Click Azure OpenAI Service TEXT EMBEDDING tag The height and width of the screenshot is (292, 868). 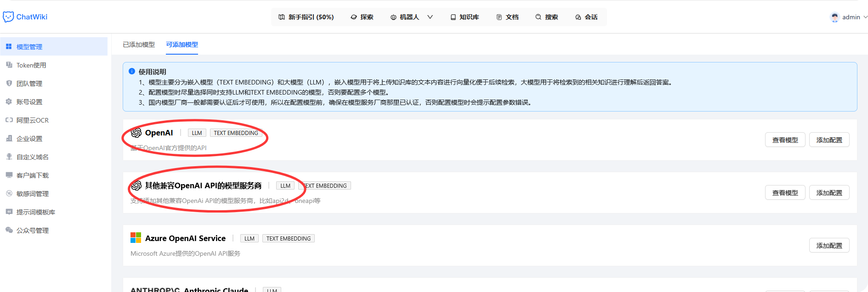(x=289, y=238)
